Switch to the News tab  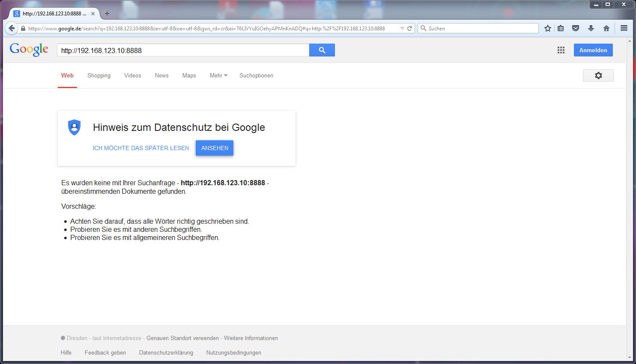tap(162, 75)
